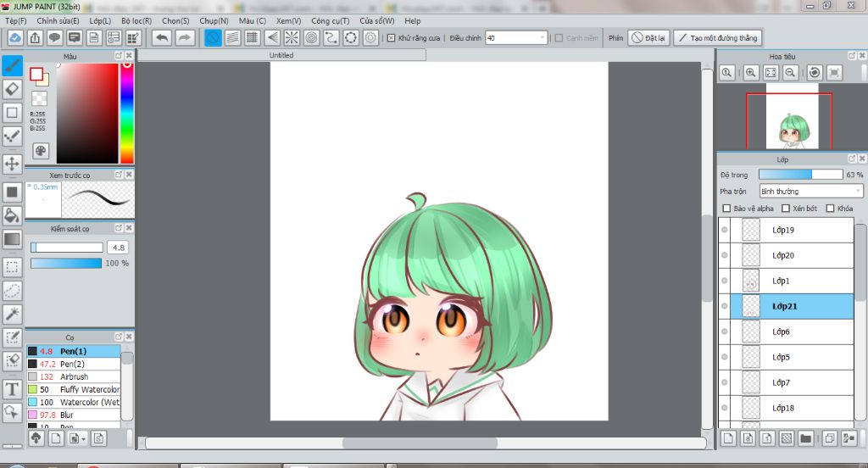Open the color palette icon
Screen dimensions: 868x468
point(41,151)
